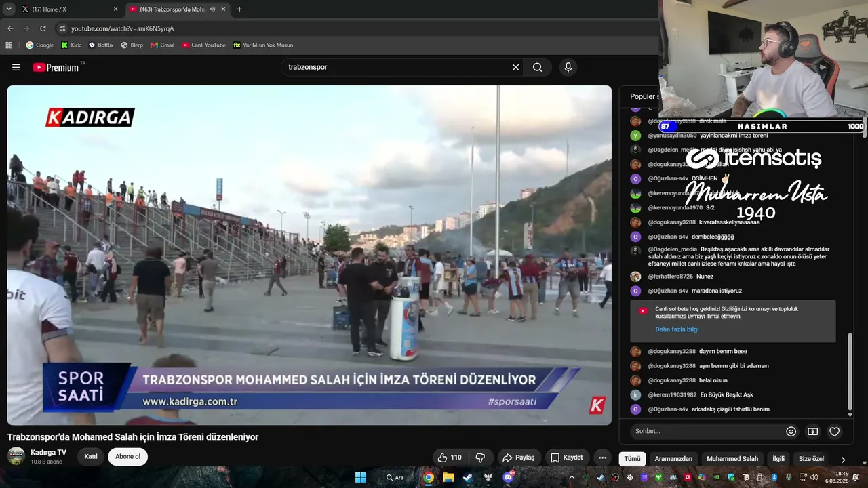The height and width of the screenshot is (488, 868).
Task: Open the taskbar Ara search box
Action: point(394,477)
